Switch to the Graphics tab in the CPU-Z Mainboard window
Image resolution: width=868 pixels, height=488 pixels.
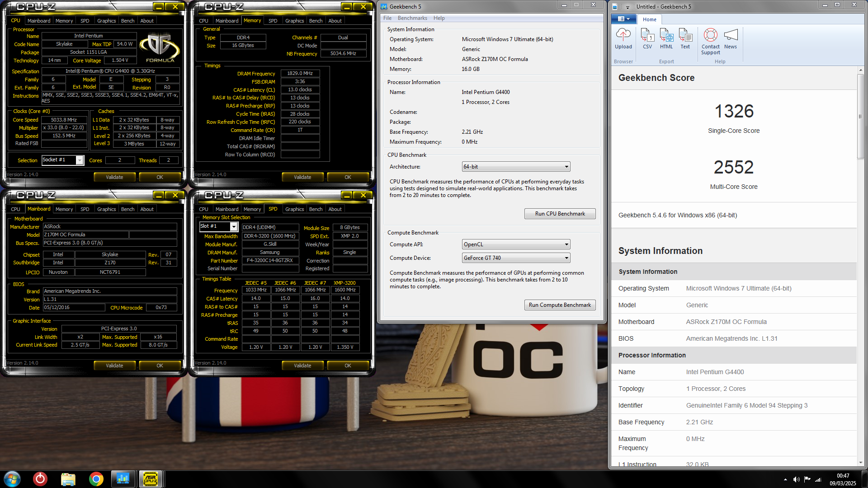tap(106, 209)
